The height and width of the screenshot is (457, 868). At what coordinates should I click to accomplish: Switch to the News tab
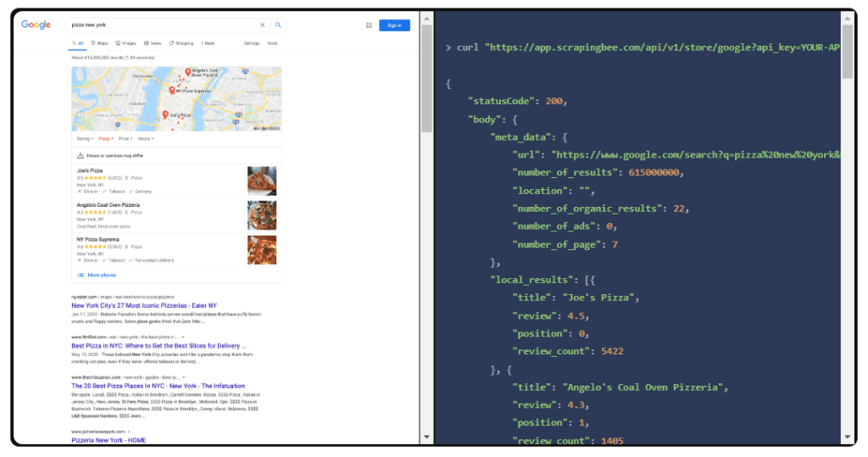[x=153, y=43]
